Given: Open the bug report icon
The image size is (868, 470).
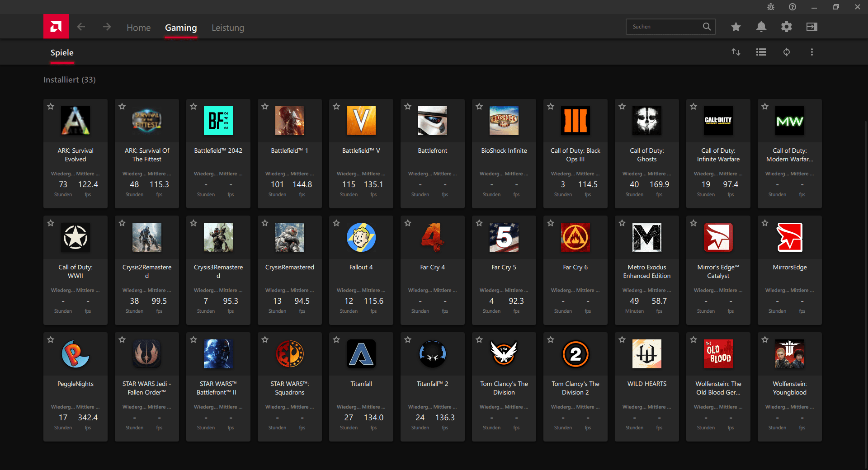Looking at the screenshot, I should (771, 7).
